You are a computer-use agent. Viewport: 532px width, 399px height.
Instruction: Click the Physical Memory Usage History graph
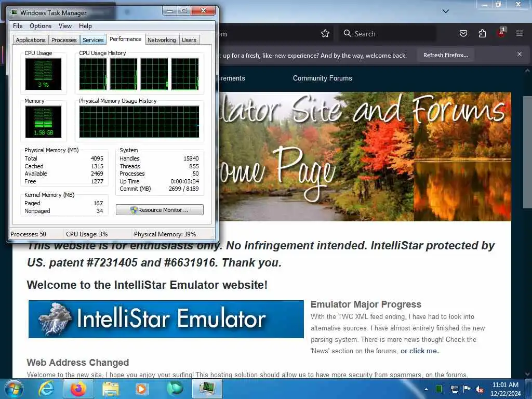point(139,122)
